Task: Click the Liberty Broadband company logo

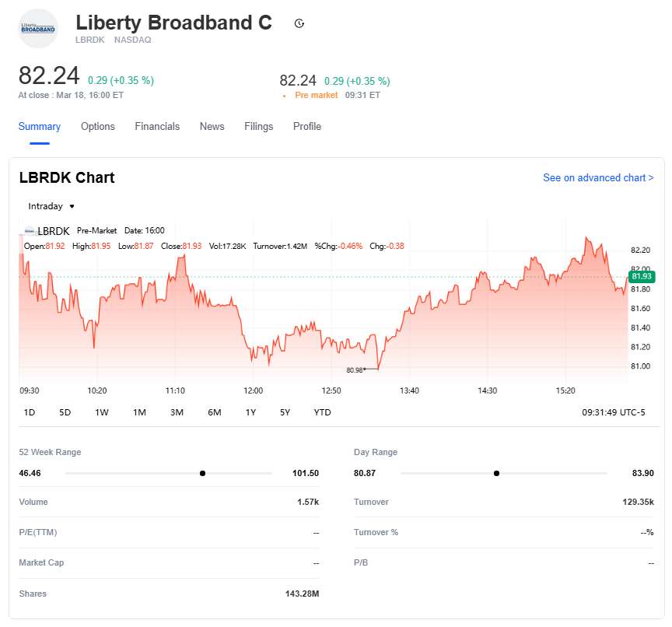Action: pyautogui.click(x=38, y=28)
